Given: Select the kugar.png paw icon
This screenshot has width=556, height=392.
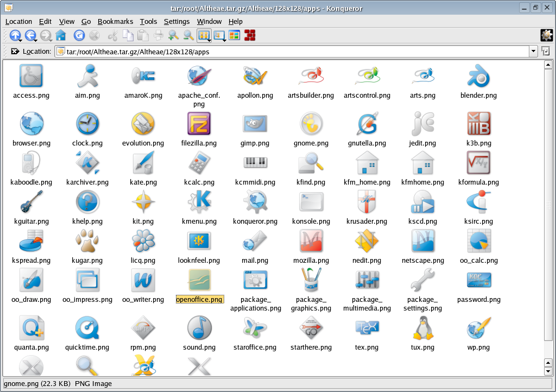Looking at the screenshot, I should tap(87, 241).
